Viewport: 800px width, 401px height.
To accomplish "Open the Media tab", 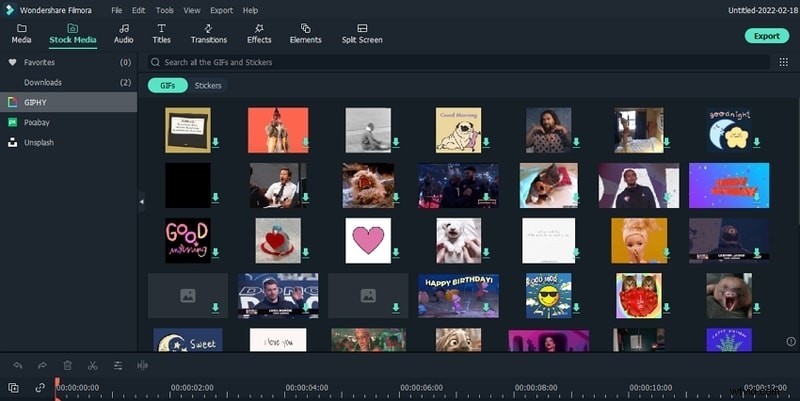I will click(21, 34).
